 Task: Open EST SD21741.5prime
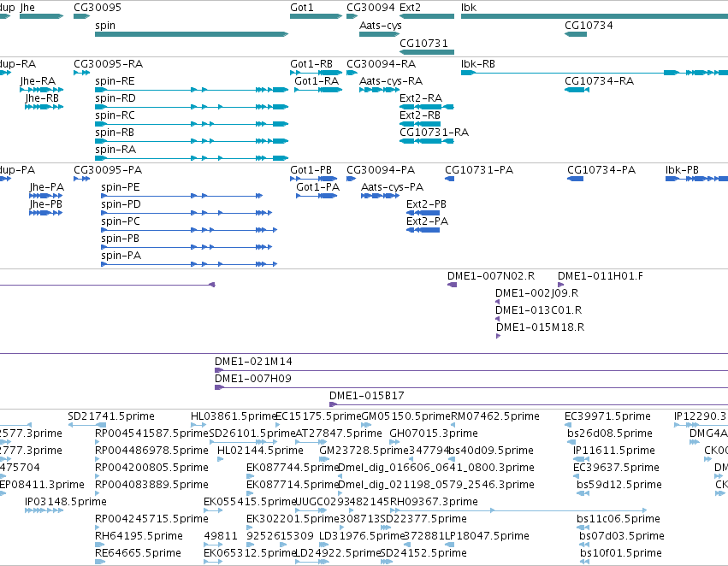86,425
